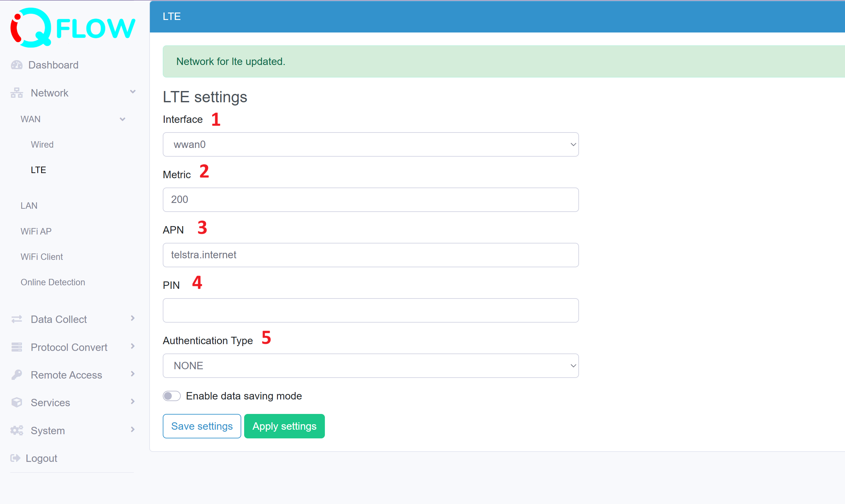Apply the LTE settings

284,426
